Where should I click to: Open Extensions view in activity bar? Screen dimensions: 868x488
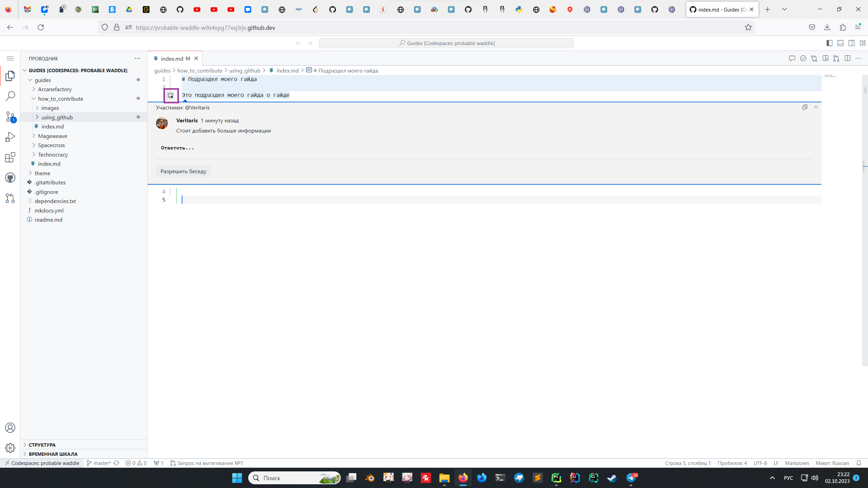pos(10,157)
